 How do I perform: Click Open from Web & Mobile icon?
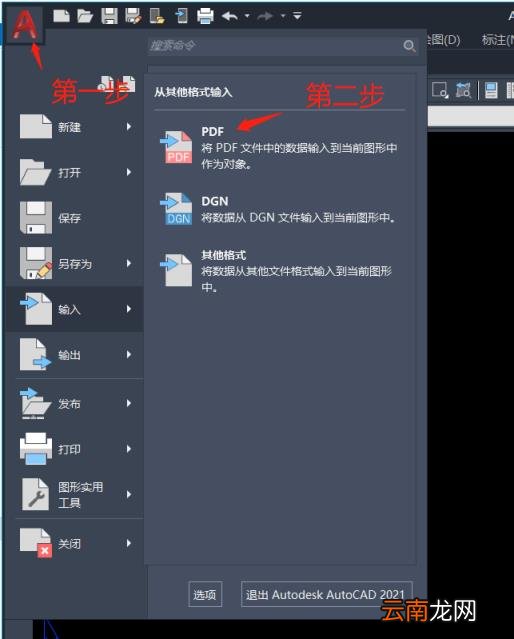click(x=157, y=16)
